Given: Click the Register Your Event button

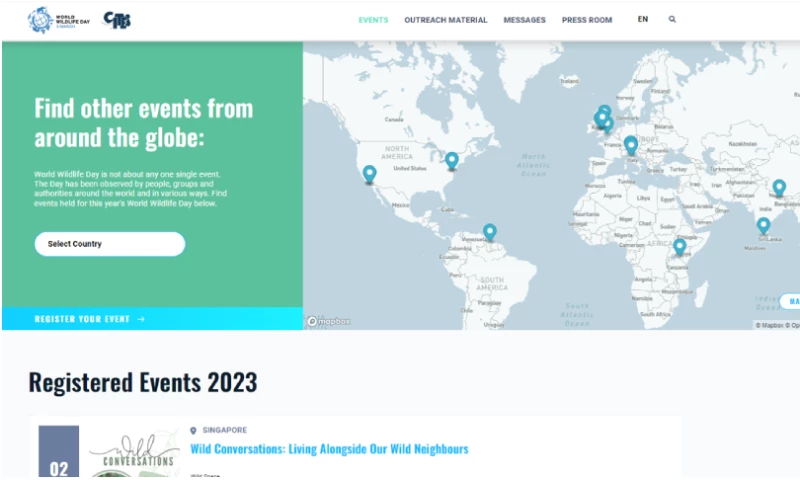Looking at the screenshot, I should pyautogui.click(x=153, y=319).
